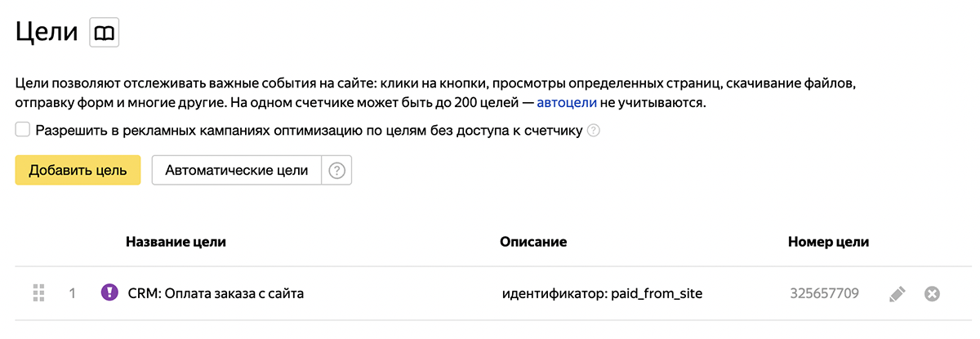The width and height of the screenshot is (980, 339).
Task: Click row index 1 of the goals table
Action: pyautogui.click(x=73, y=292)
